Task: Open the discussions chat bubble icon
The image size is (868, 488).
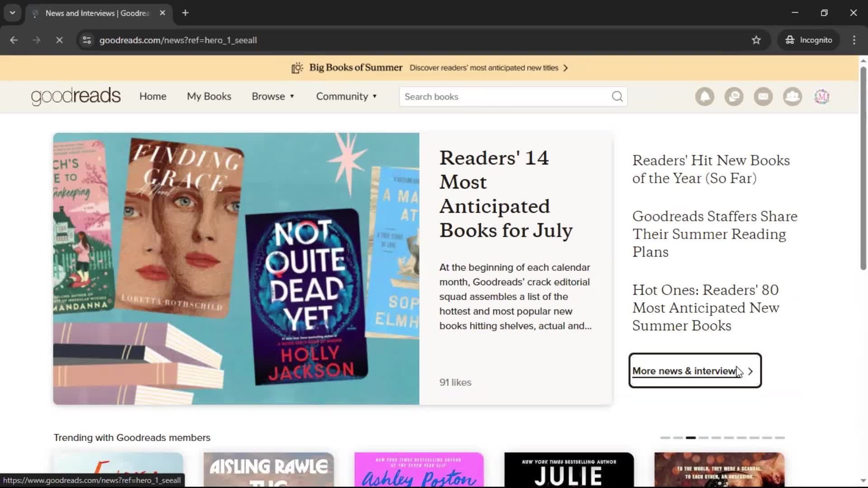Action: click(734, 97)
